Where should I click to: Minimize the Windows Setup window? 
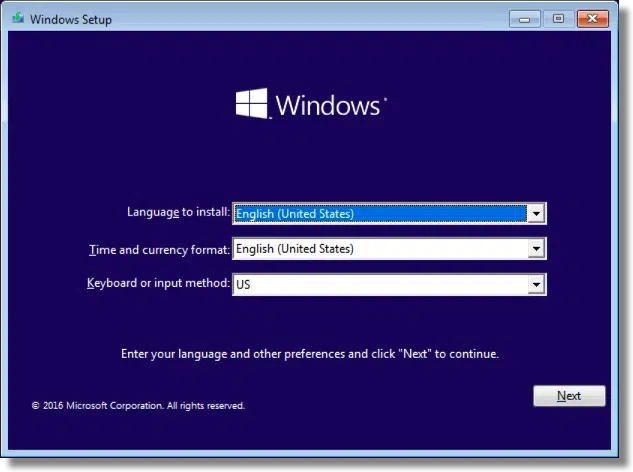coord(524,19)
